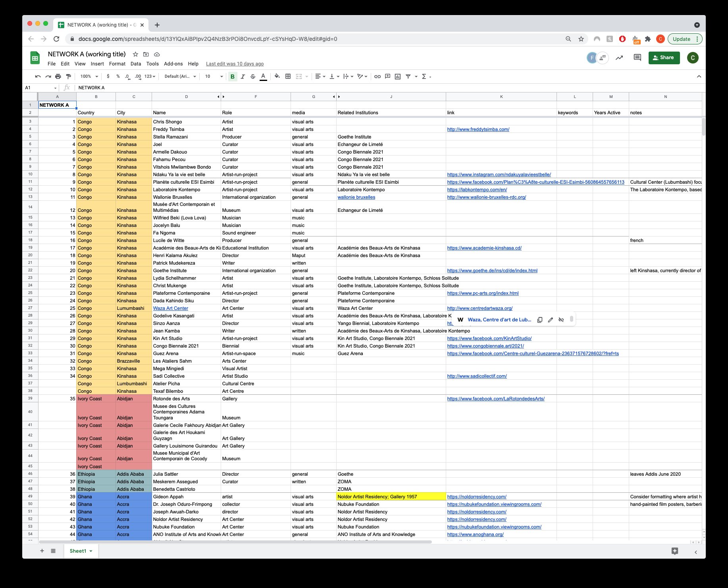The width and height of the screenshot is (728, 588).
Task: Move the document to a folder
Action: pos(146,54)
